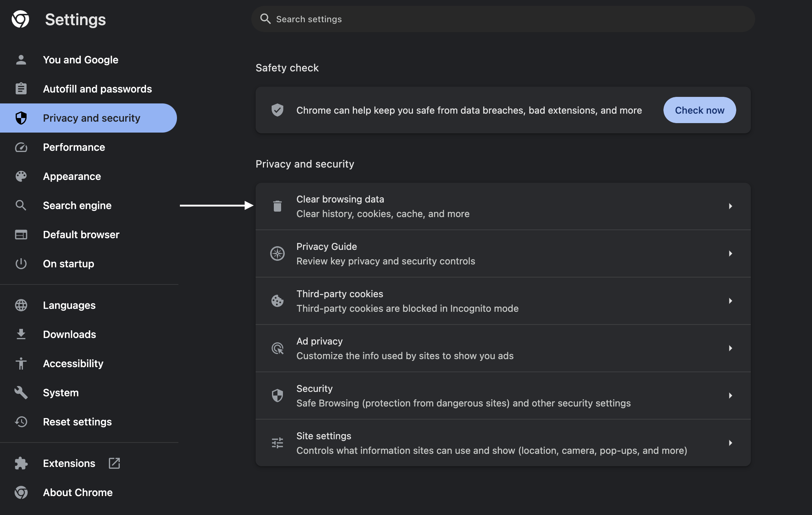Viewport: 812px width, 515px height.
Task: Open Privacy Guide review entry
Action: 503,253
